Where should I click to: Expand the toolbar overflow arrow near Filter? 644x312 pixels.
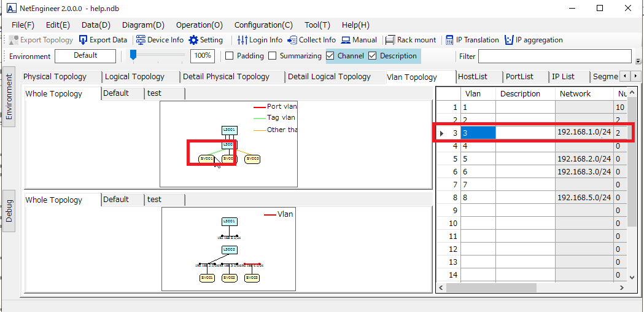tap(638, 61)
